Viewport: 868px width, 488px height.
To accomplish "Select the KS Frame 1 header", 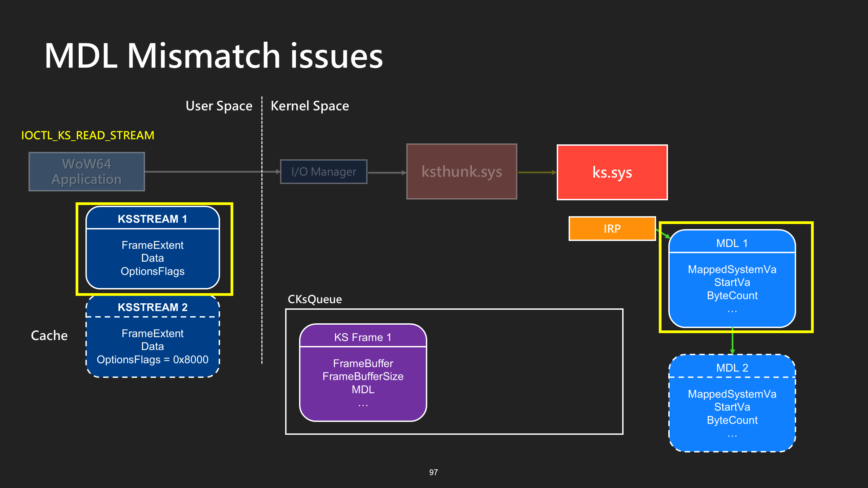I will pos(363,337).
